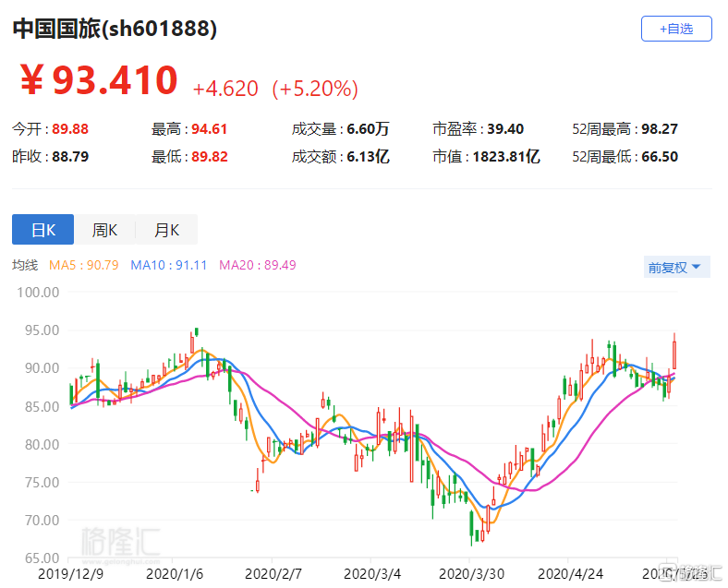The width and height of the screenshot is (728, 588).
Task: Select 52周最高 value 98.27
Action: [660, 129]
